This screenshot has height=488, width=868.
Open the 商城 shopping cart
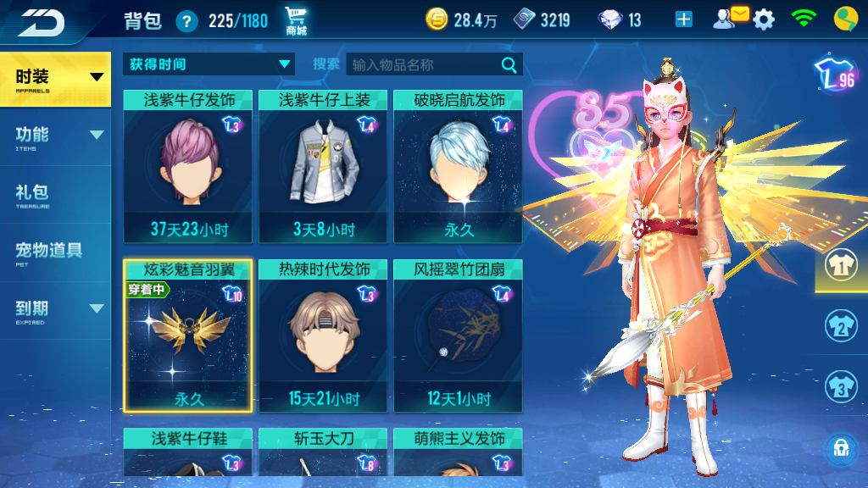pos(296,21)
